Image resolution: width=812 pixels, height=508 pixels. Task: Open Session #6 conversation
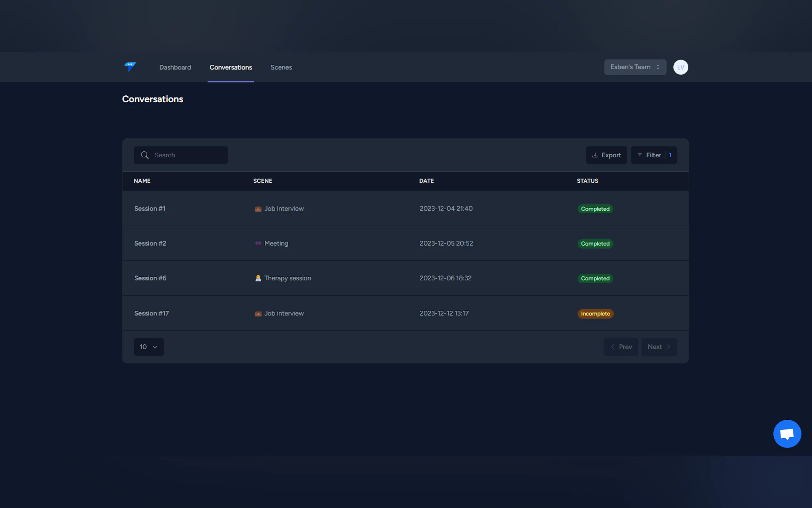(150, 278)
